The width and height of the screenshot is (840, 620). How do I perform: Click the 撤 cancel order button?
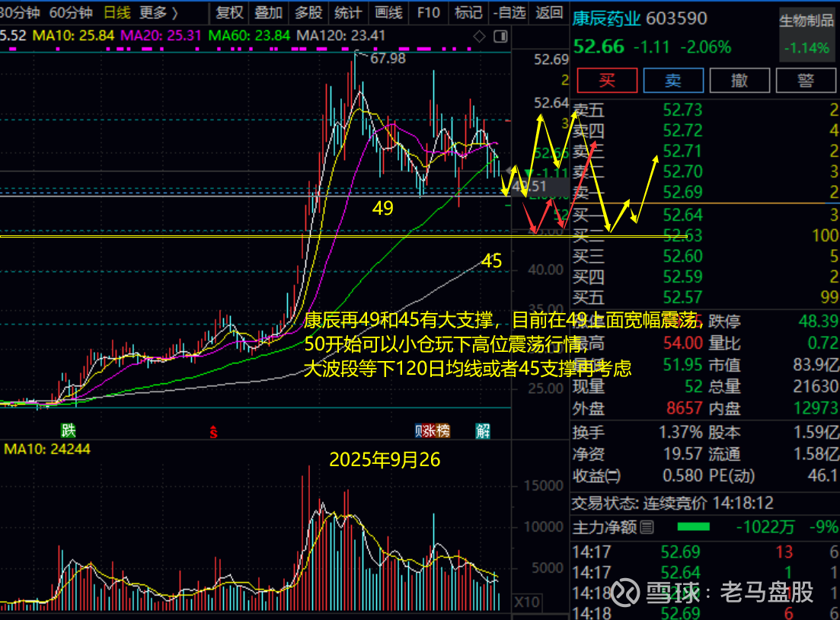pyautogui.click(x=739, y=81)
